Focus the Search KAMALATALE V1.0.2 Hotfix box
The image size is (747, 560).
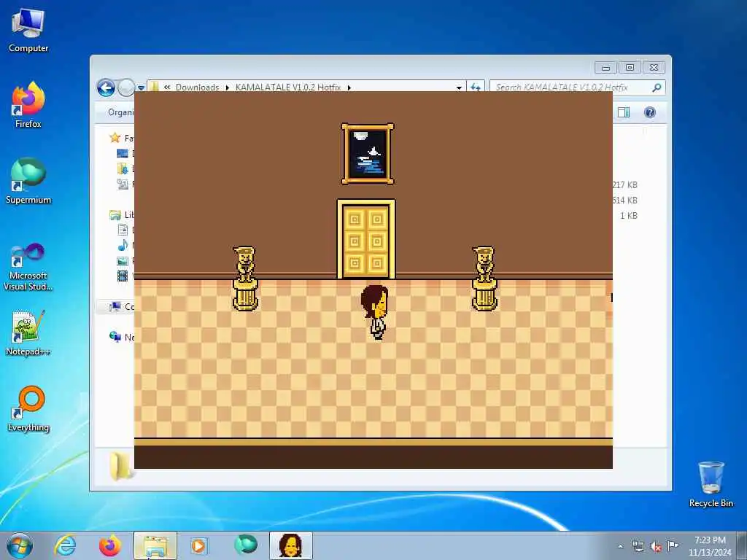[577, 87]
